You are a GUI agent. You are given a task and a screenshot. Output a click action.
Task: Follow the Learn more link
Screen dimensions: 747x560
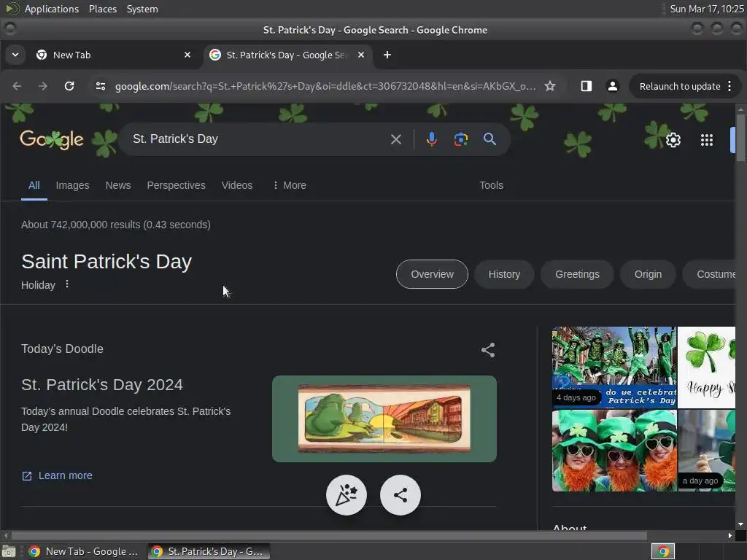coord(65,475)
